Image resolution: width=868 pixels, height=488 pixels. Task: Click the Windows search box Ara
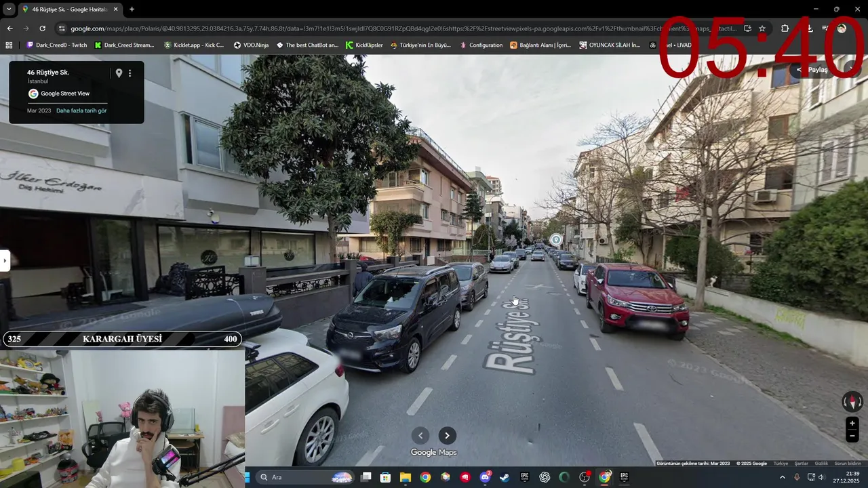pos(305,477)
